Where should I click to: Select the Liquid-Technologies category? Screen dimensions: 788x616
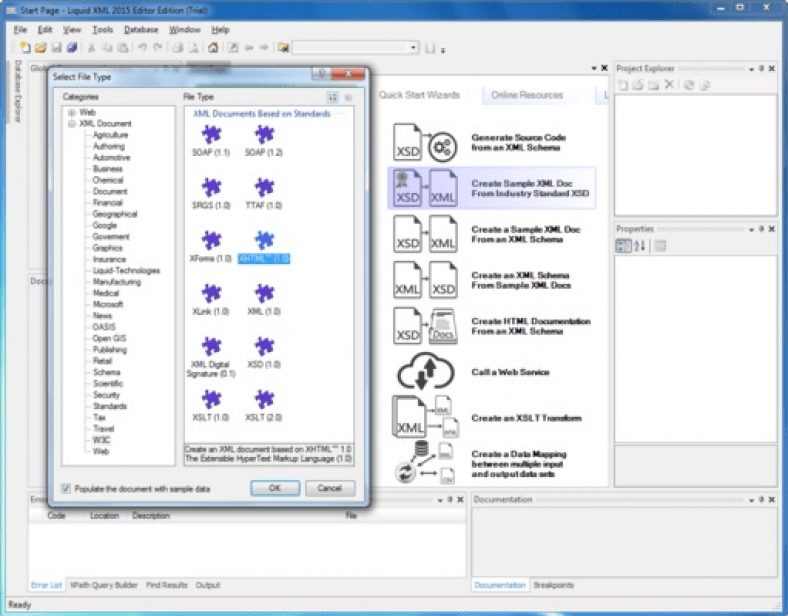coord(126,270)
